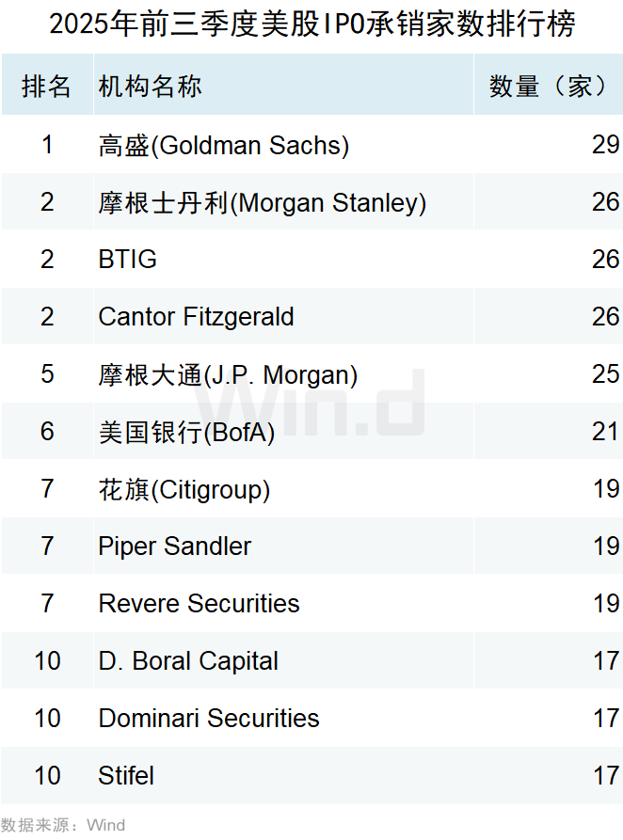The width and height of the screenshot is (623, 840).
Task: Click the 排名 column header
Action: click(47, 87)
